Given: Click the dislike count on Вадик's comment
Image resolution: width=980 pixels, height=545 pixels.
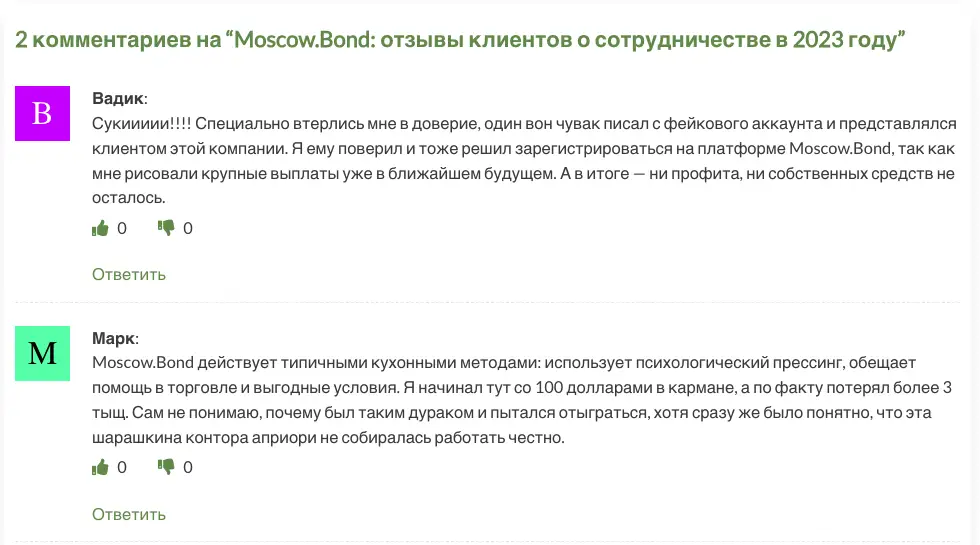Looking at the screenshot, I should [188, 228].
